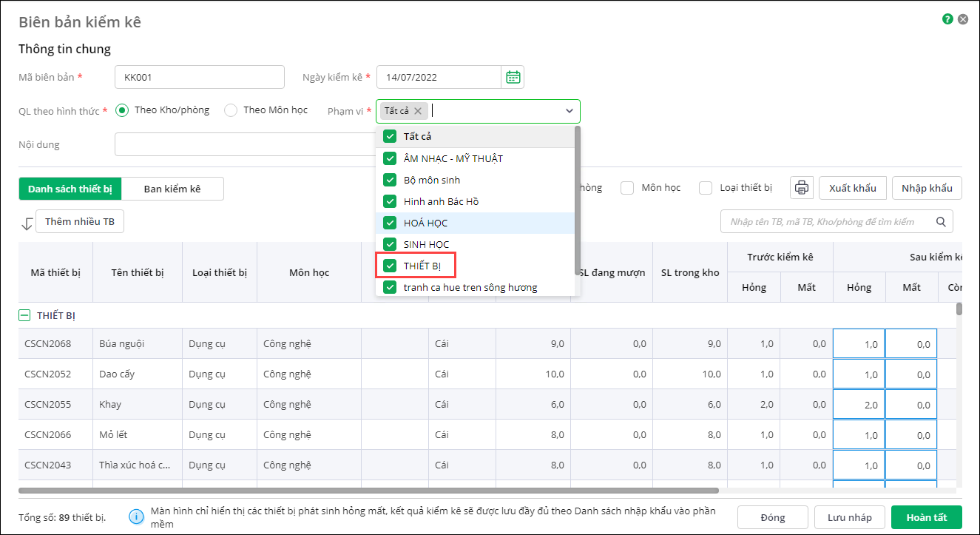Select the Danh sách thiết bị tab
Screen dimensions: 980x535
click(70, 189)
